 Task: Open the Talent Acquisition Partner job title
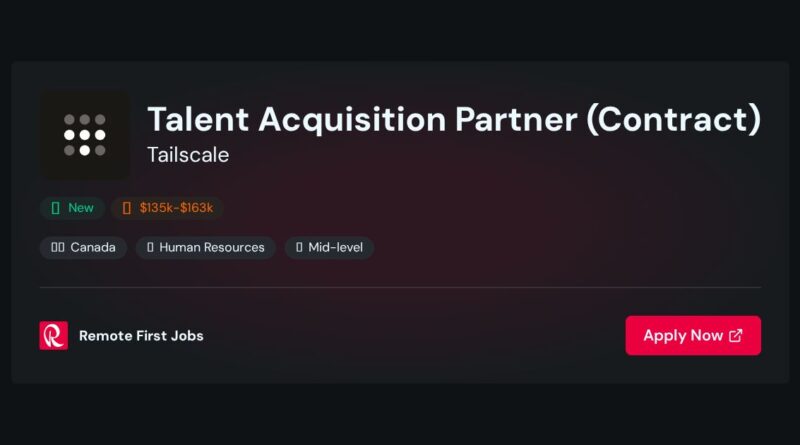pos(454,119)
